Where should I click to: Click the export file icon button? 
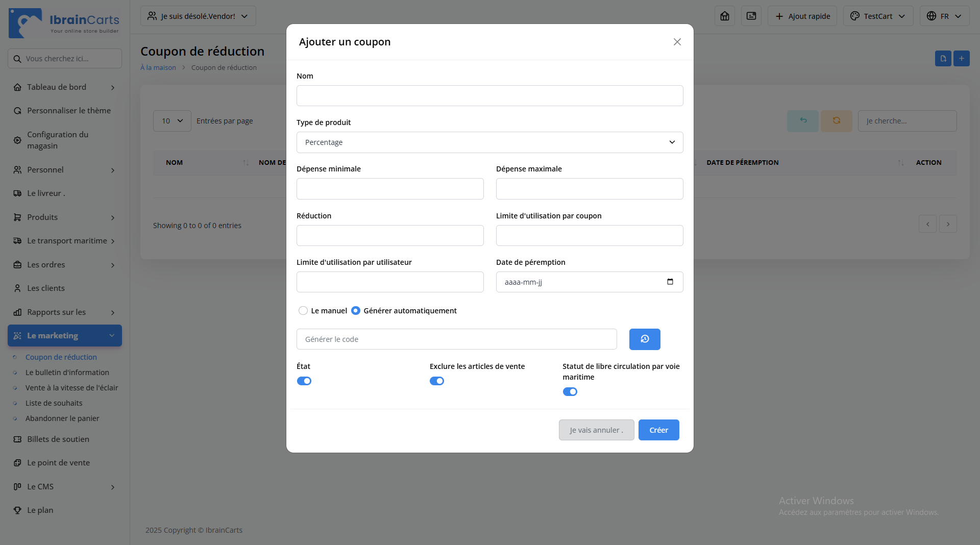pos(943,59)
